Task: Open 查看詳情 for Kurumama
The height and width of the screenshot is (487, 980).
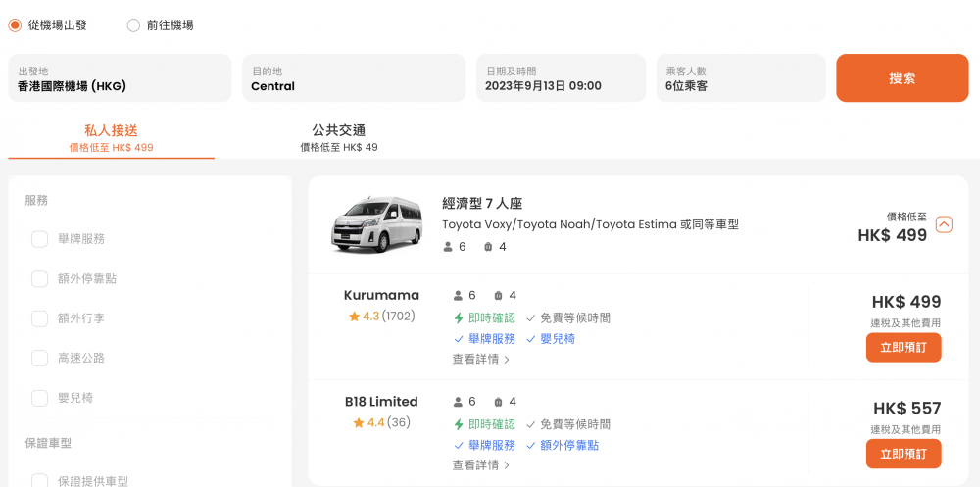Action: click(x=480, y=360)
